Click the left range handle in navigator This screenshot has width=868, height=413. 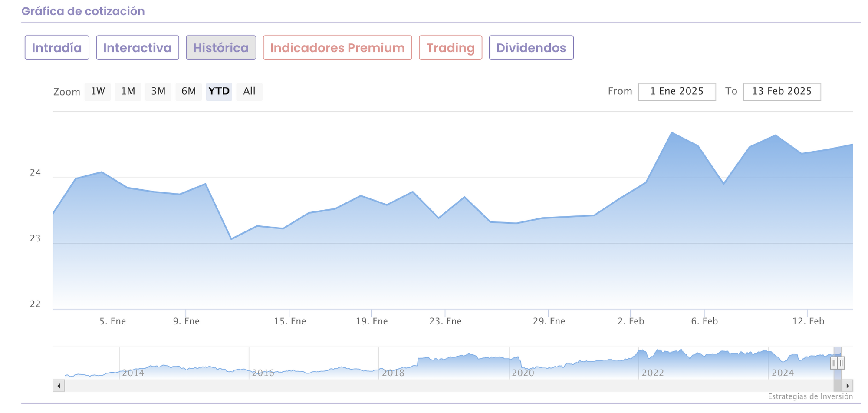834,363
